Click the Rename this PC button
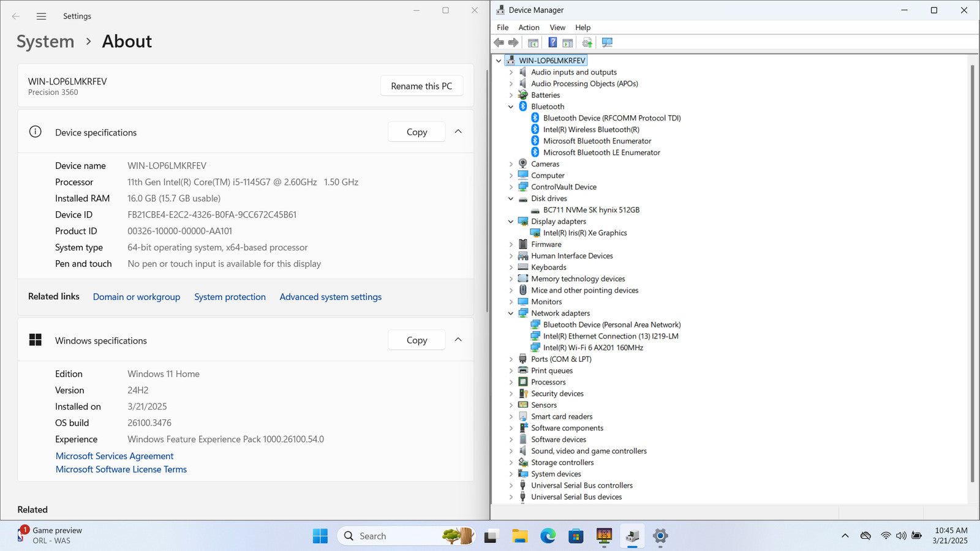 click(x=421, y=86)
